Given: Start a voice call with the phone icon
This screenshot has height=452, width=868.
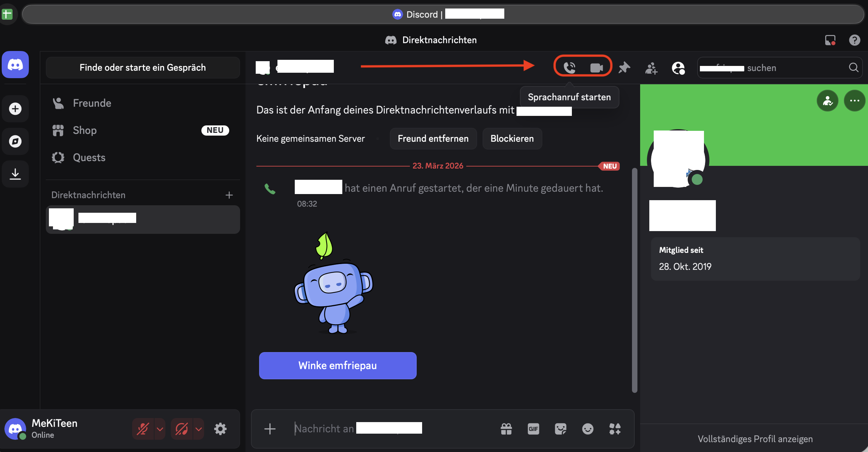Looking at the screenshot, I should (x=569, y=68).
